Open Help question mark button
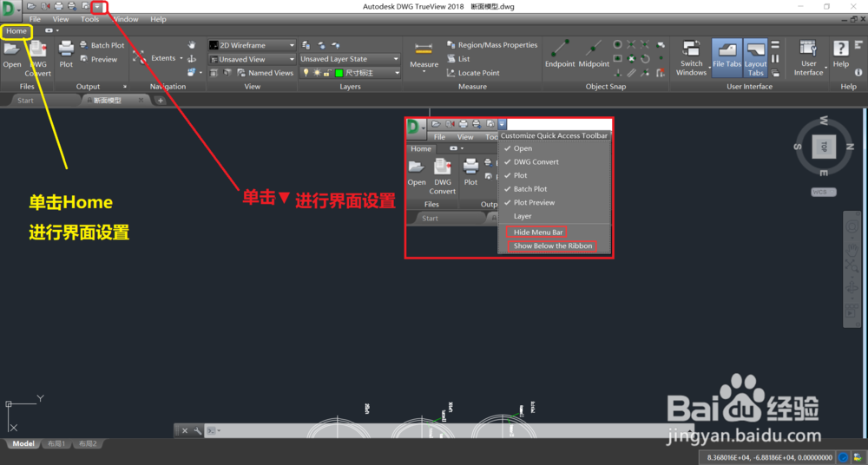Viewport: 868px width, 465px height. click(x=840, y=55)
